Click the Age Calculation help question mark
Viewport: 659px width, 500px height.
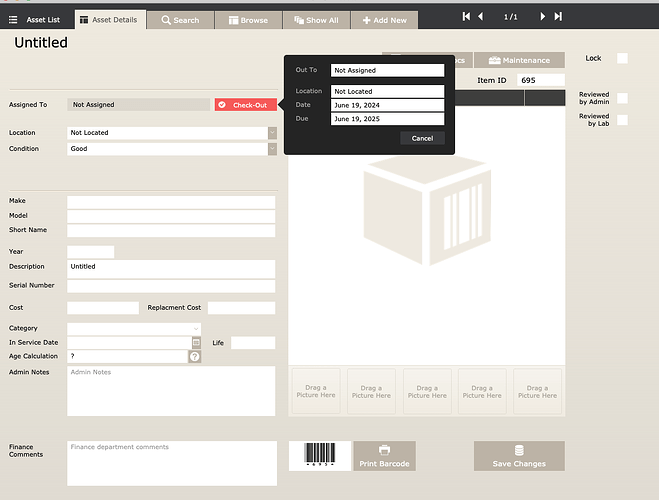(x=195, y=357)
